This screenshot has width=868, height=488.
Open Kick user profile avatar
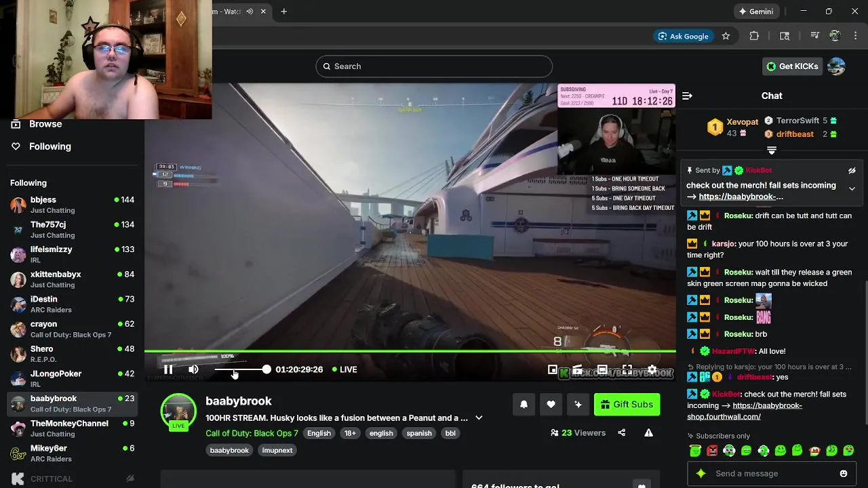(x=837, y=66)
